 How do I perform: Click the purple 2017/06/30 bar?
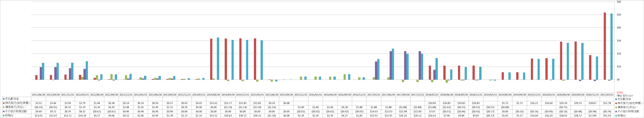point(391,65)
